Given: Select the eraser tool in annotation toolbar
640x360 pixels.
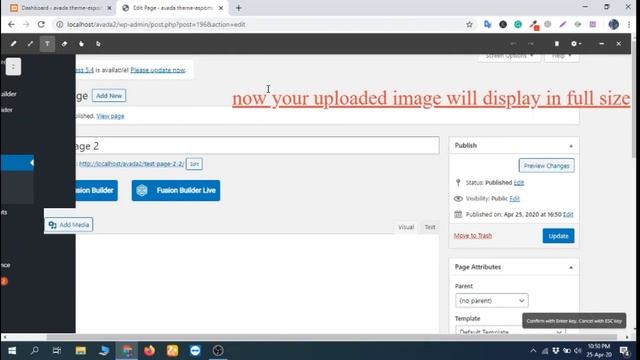Looking at the screenshot, I should 64,44.
